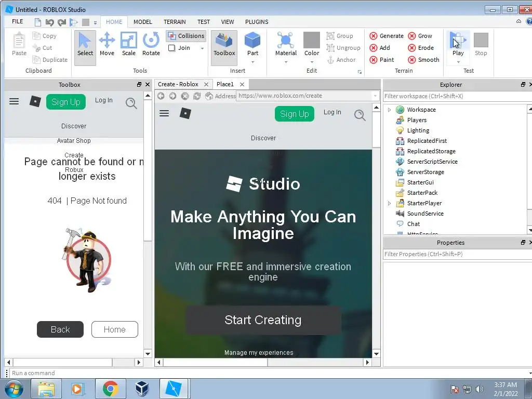The height and width of the screenshot is (399, 532).
Task: Click search magnifier in Toolbox panel
Action: 131,103
